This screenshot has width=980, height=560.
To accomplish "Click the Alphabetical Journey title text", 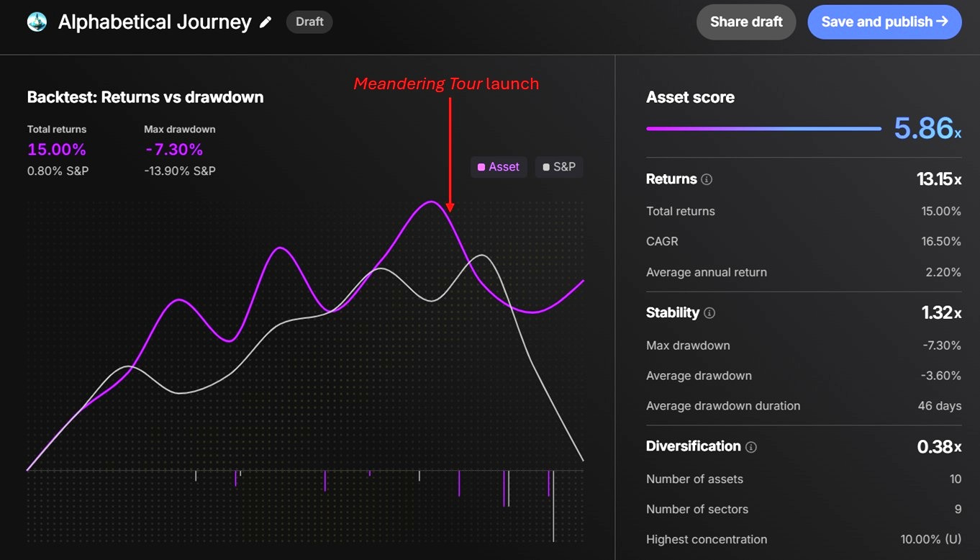I will click(x=155, y=22).
